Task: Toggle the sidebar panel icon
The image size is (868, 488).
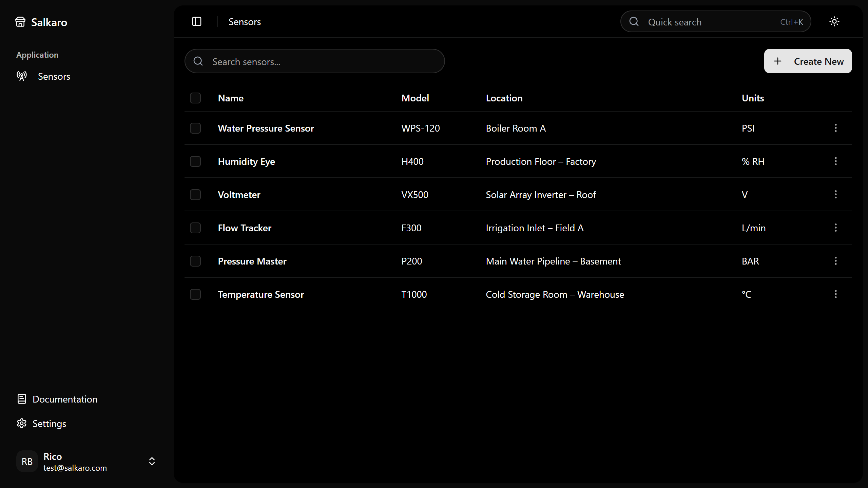Action: coord(197,21)
